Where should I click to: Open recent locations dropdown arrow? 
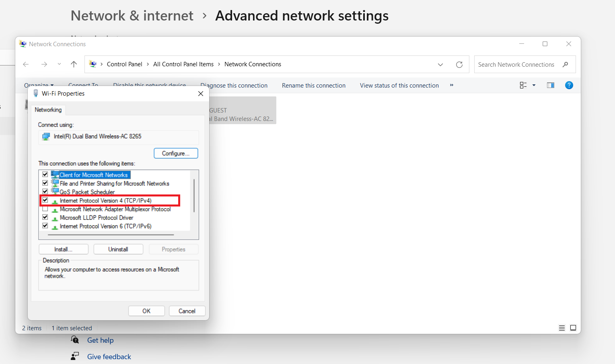(59, 64)
